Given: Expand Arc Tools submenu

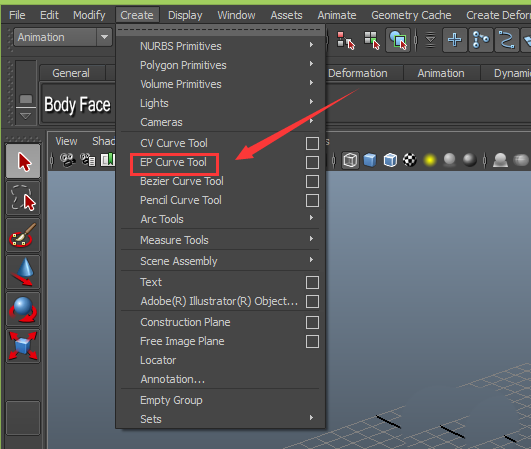Looking at the screenshot, I should 220,219.
